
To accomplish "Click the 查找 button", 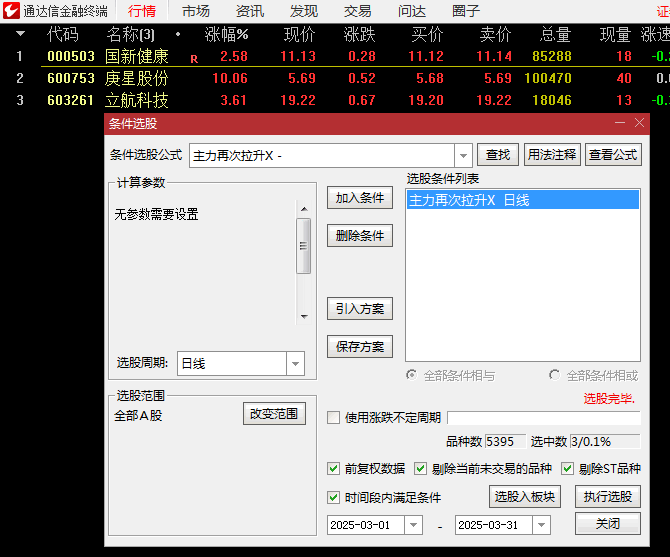I will pos(498,155).
